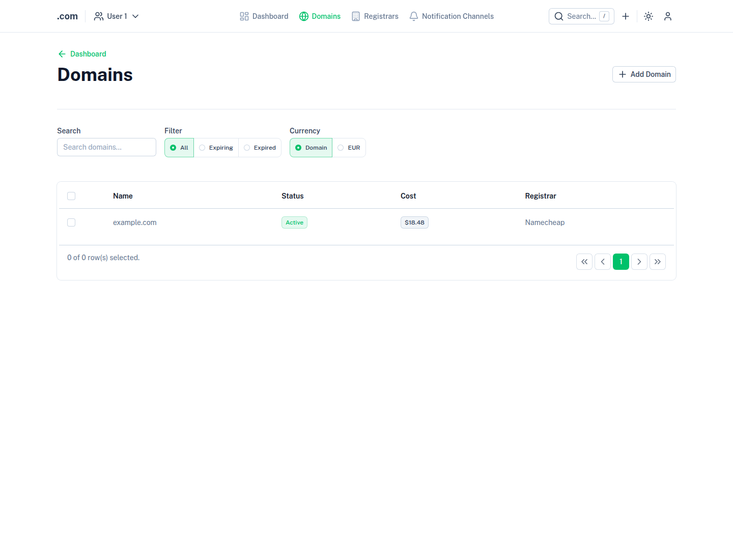This screenshot has width=733, height=560.
Task: Choose Domain currency option
Action: coord(311,148)
